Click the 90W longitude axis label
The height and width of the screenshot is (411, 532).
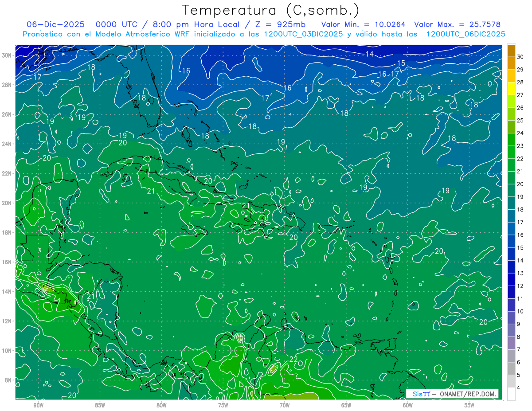[x=39, y=405]
